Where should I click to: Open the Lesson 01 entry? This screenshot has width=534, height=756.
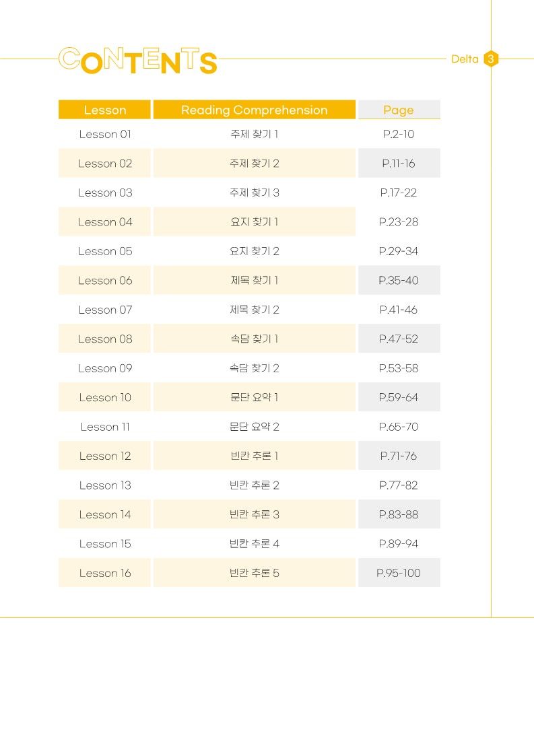tap(104, 134)
